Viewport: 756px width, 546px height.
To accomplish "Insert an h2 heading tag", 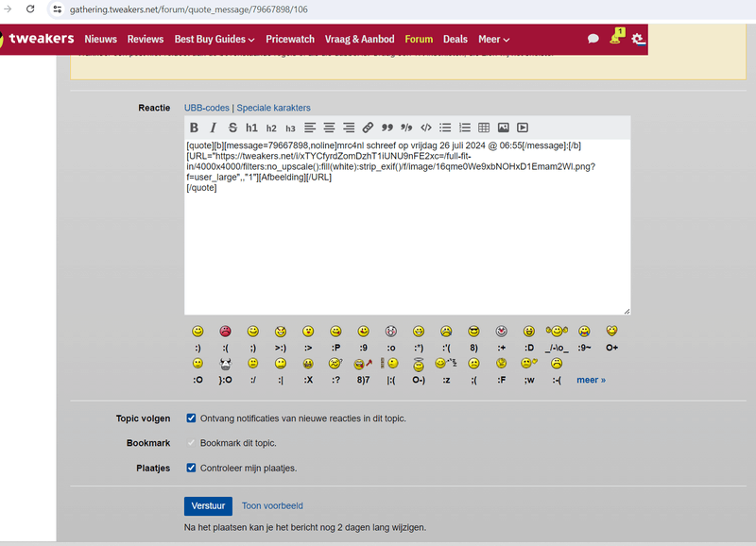I will (x=271, y=128).
